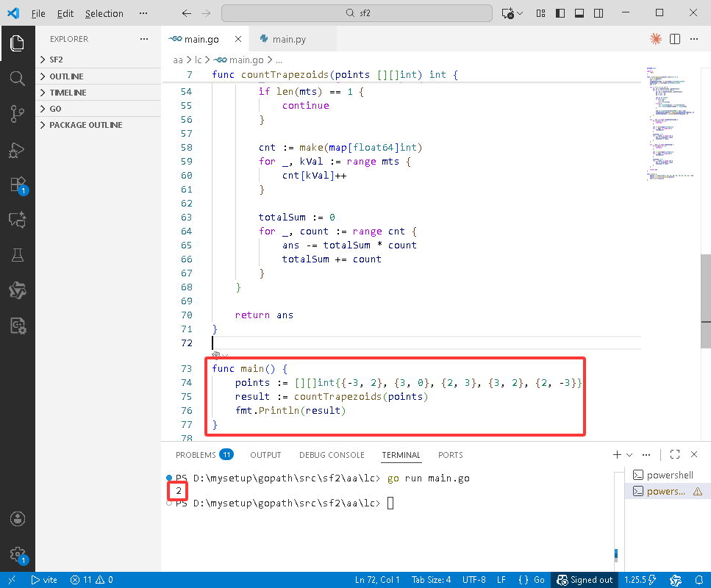Add a new terminal with plus icon
Viewport: 711px width, 588px height.
(617, 454)
